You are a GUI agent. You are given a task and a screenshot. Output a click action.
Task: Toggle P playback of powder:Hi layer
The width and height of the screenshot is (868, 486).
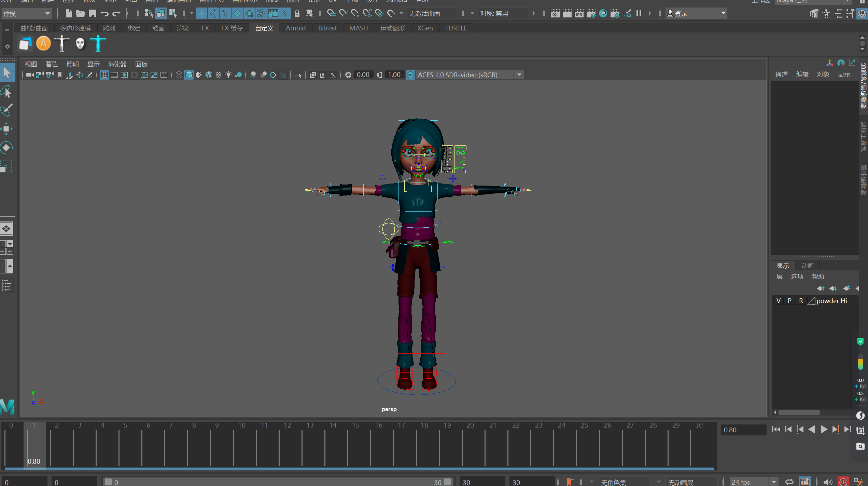789,301
